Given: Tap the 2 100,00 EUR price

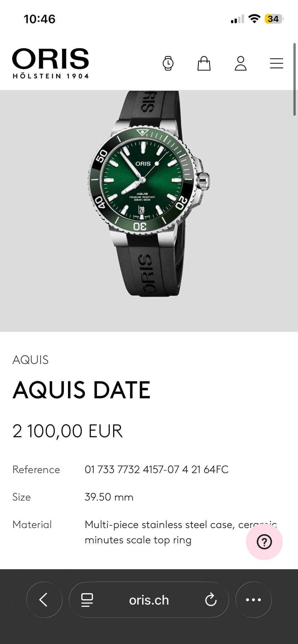Looking at the screenshot, I should (x=68, y=431).
